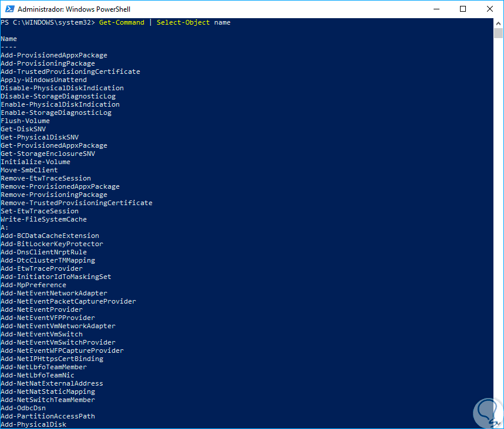Click 'Enable-StorageDiagnosticLog' line
Viewport: 504px width, 429px height.
[x=56, y=113]
